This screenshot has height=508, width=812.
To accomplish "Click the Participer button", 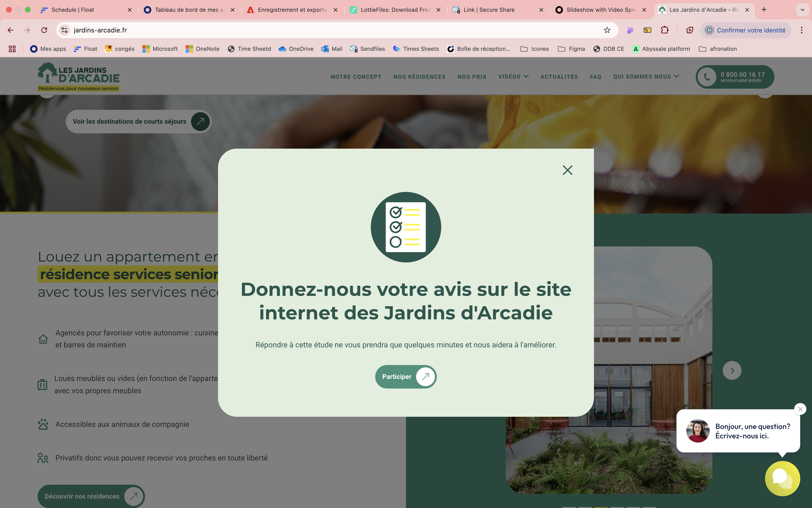I will coord(406,377).
